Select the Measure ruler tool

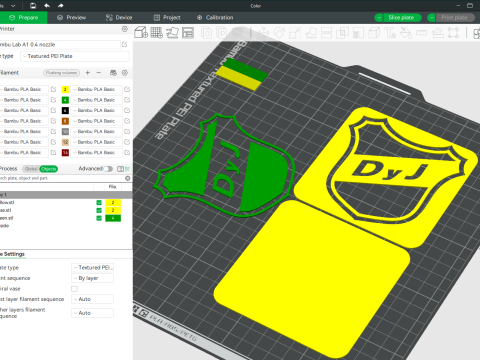422,33
